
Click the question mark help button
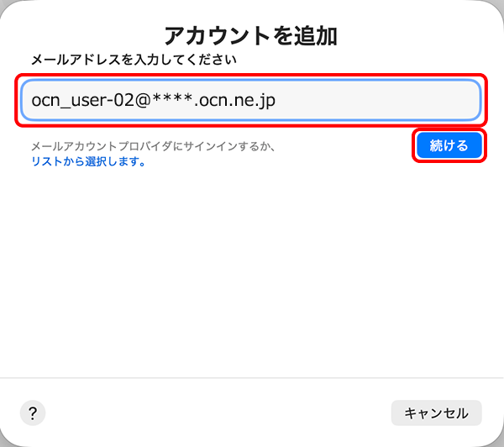(32, 413)
